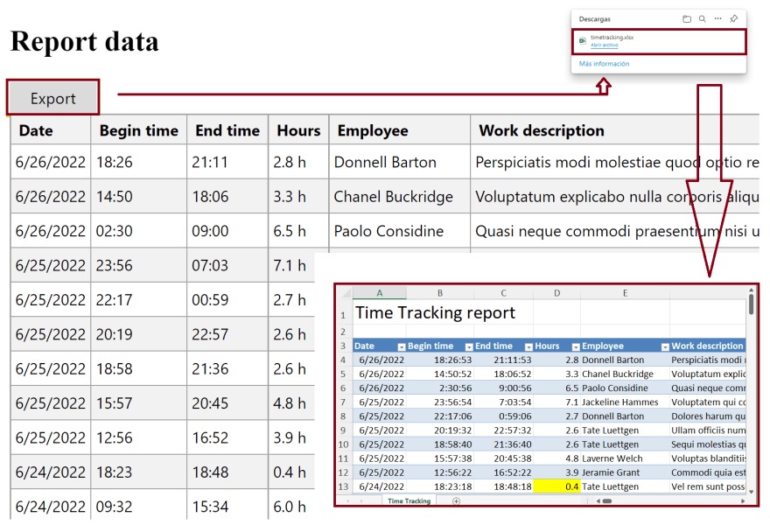Click the left sheet navigation arrow
Image resolution: width=770 pixels, height=532 pixels.
(x=346, y=501)
